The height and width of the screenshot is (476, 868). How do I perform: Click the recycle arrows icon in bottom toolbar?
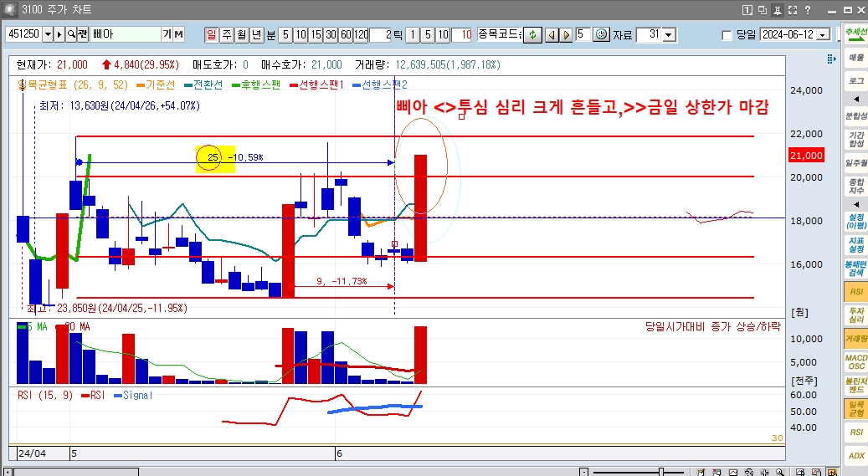(749, 472)
